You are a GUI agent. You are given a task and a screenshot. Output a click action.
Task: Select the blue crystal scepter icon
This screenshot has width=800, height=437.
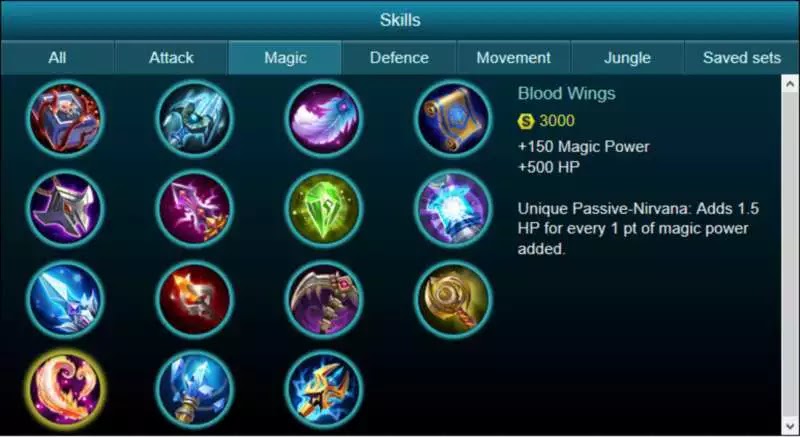pos(194,389)
